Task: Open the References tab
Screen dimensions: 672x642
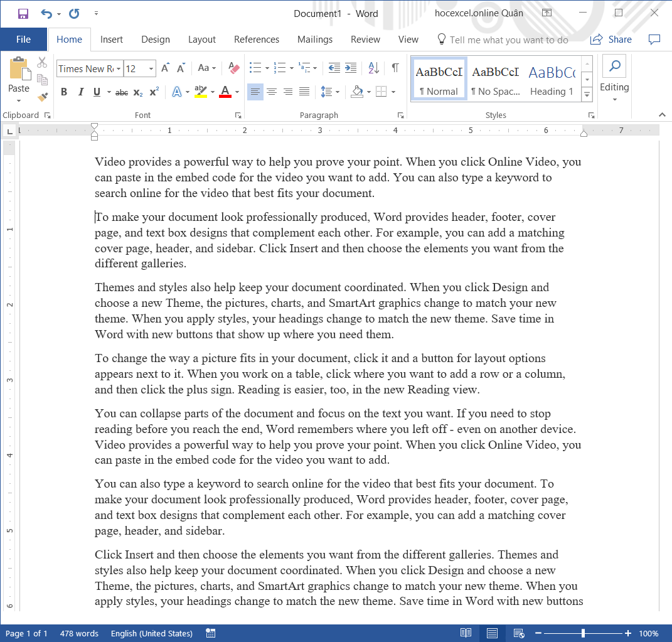Action: tap(256, 40)
